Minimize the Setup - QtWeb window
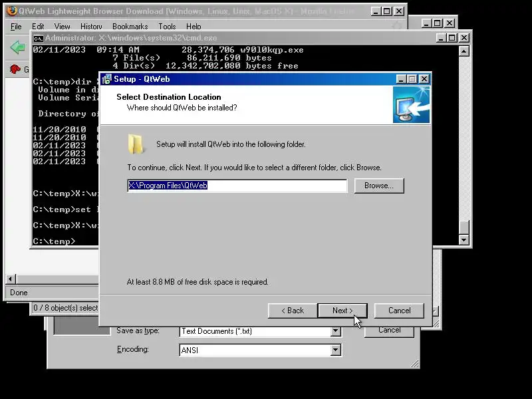This screenshot has width=532, height=399. click(401, 79)
